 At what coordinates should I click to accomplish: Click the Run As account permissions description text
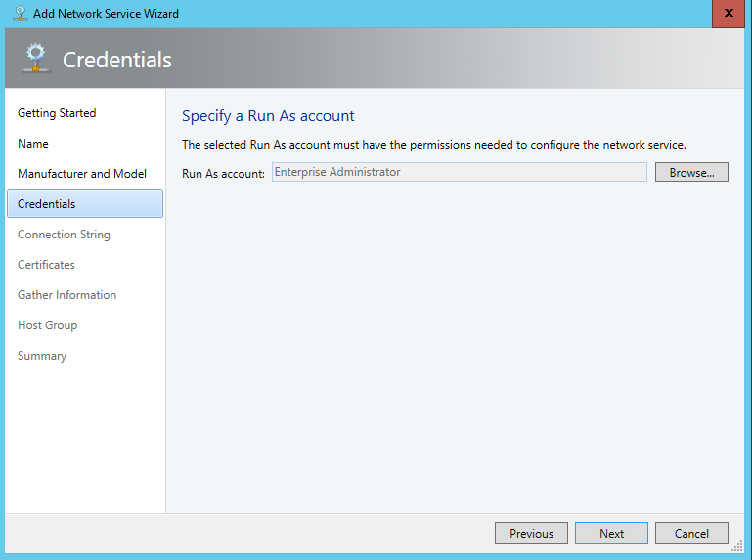(434, 145)
